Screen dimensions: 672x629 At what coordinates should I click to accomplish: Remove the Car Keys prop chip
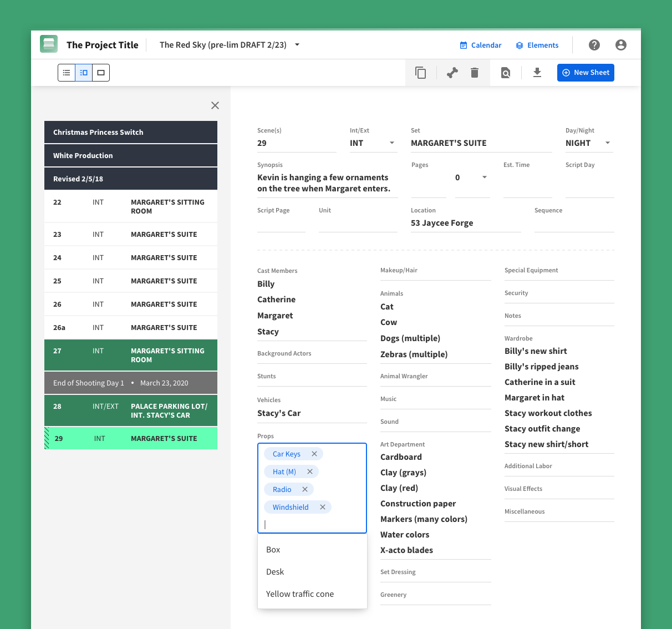click(314, 454)
